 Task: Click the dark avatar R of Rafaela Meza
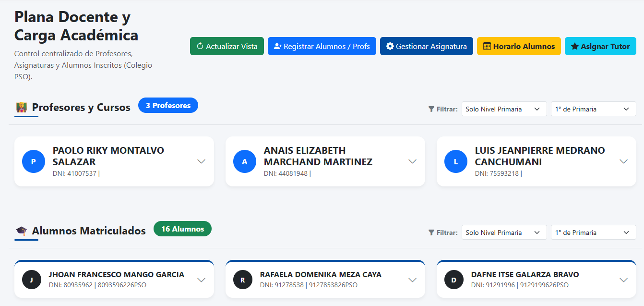click(242, 280)
